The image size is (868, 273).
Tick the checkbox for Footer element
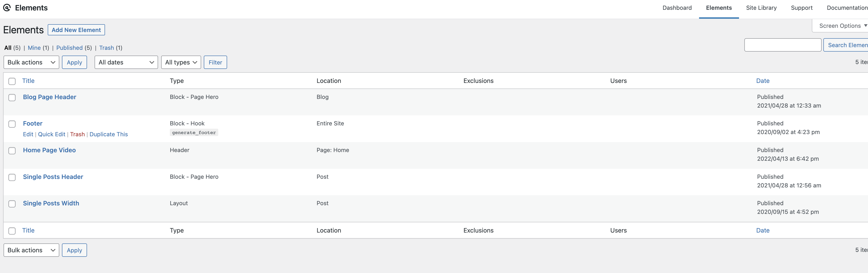pyautogui.click(x=12, y=124)
